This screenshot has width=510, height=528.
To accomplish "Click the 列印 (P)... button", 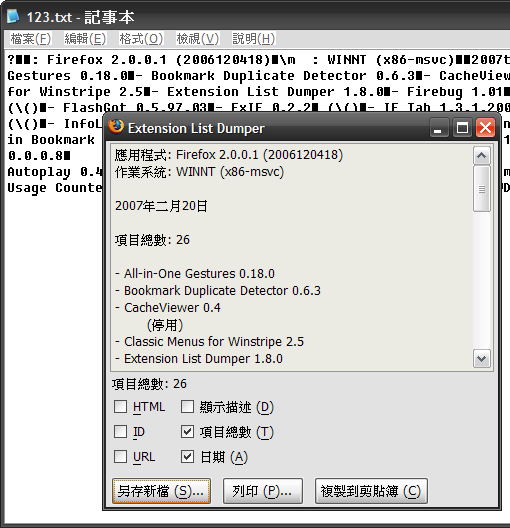I will [x=263, y=491].
